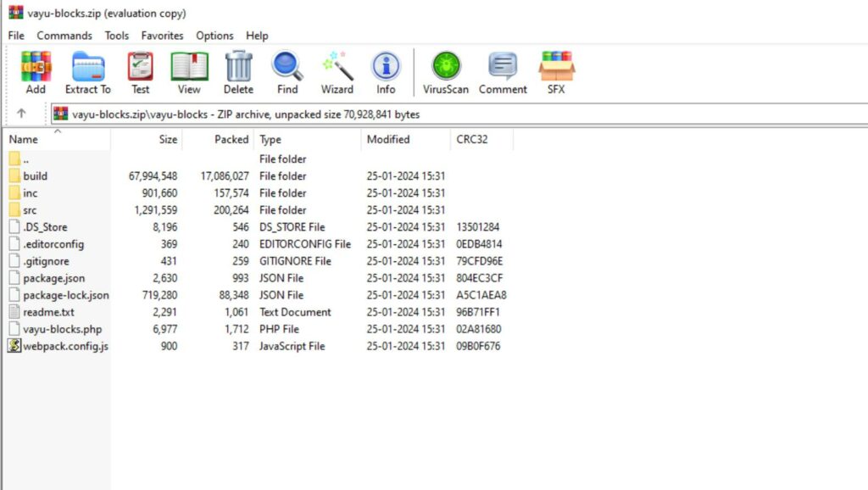Click size value 719,280
Image resolution: width=868 pixels, height=490 pixels.
pos(159,295)
